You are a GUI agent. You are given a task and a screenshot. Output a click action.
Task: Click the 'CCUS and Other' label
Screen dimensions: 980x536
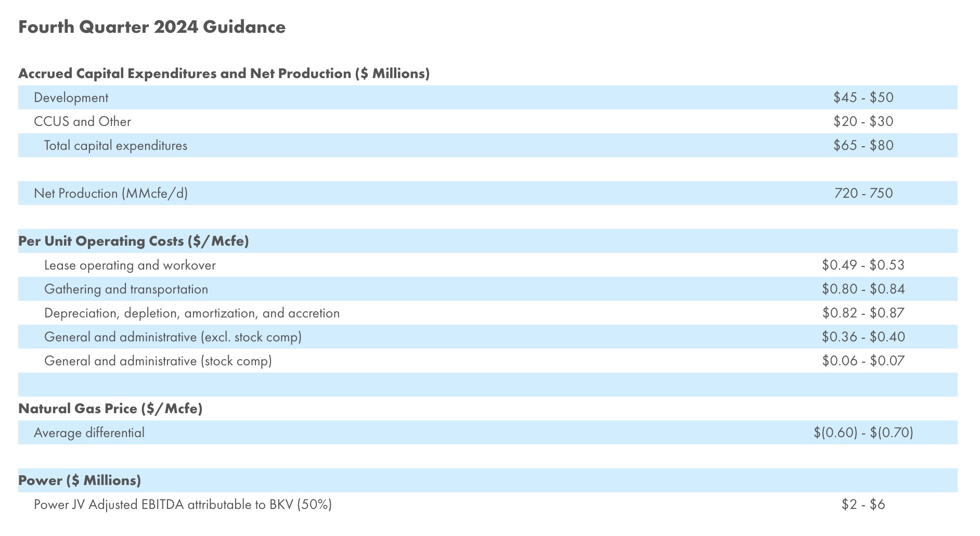pos(82,121)
